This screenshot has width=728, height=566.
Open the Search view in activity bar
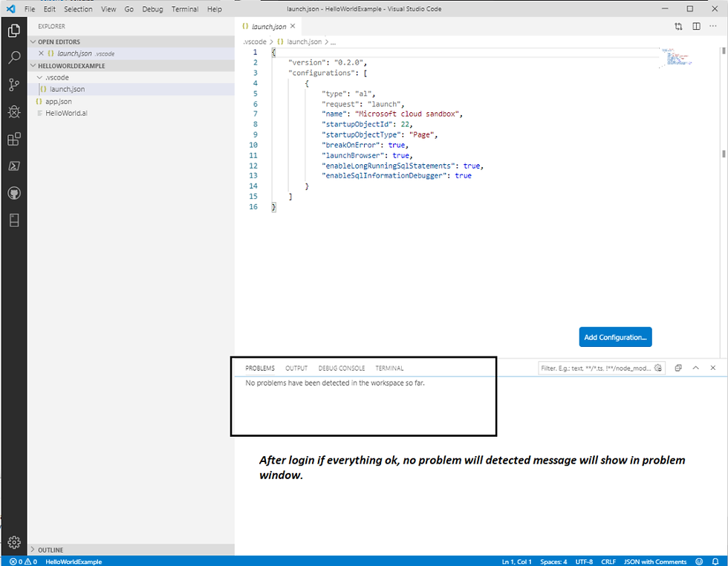click(x=14, y=58)
